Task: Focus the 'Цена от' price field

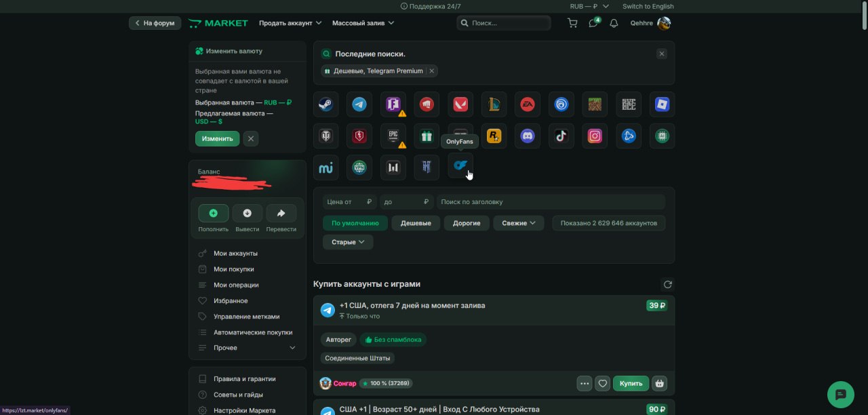Action: tap(349, 202)
